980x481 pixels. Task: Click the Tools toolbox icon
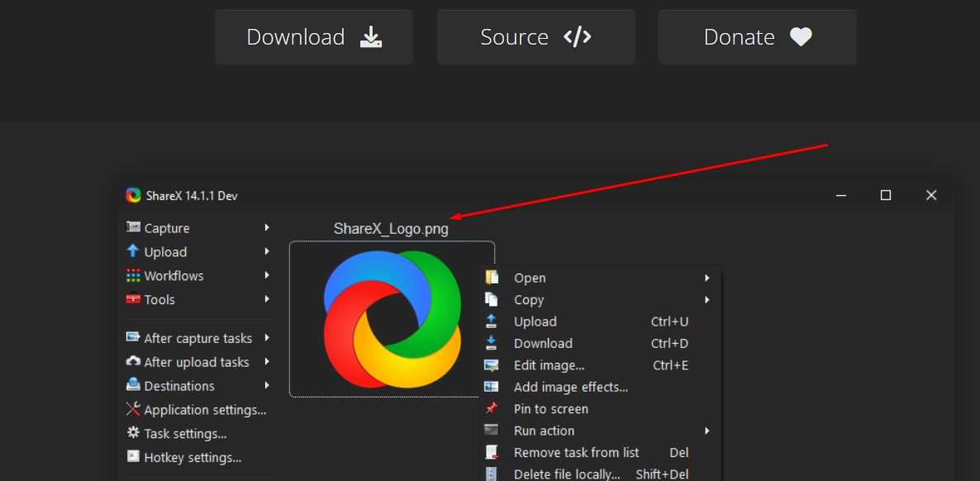(132, 299)
